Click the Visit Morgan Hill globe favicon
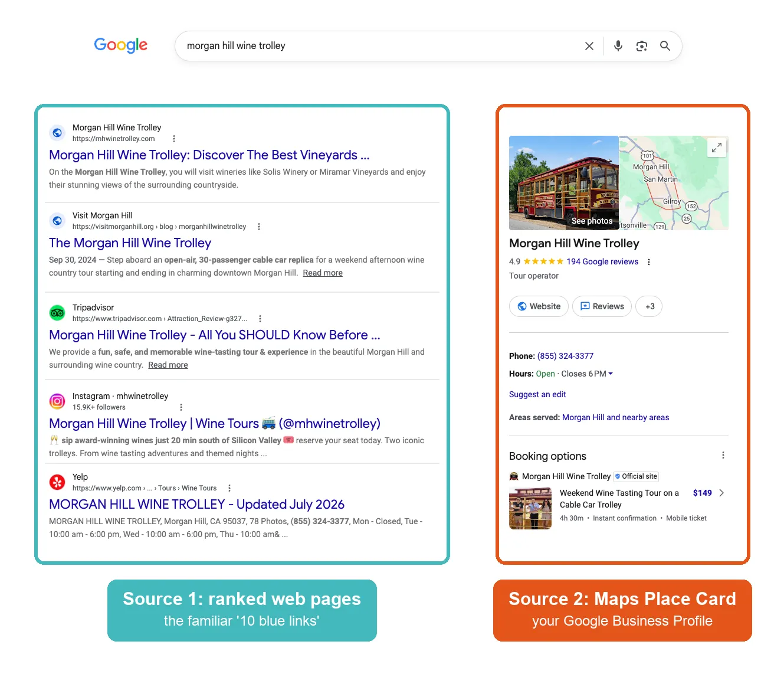The image size is (784, 674). pos(57,221)
